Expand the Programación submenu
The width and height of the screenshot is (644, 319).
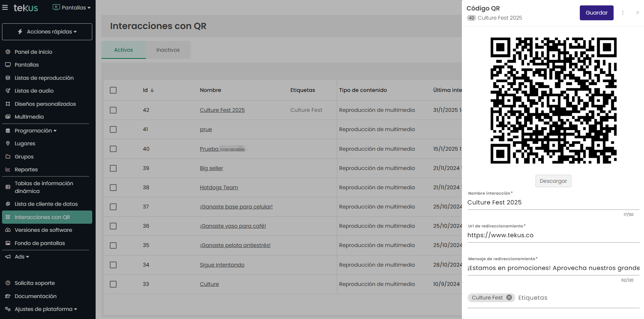(35, 131)
